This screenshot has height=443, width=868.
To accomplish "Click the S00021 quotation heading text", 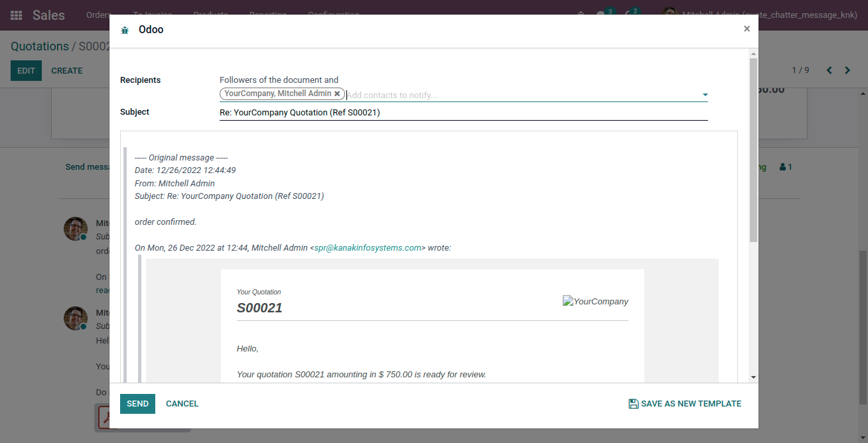I will point(259,308).
